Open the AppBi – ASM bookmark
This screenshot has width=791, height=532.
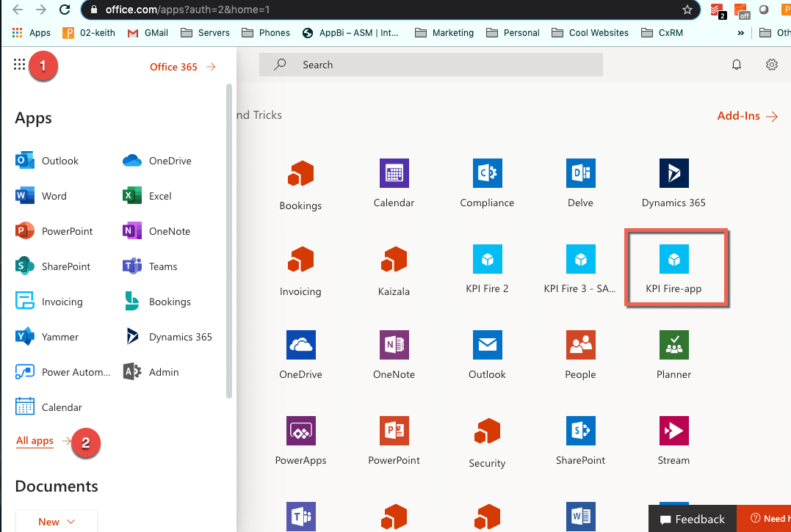point(350,33)
